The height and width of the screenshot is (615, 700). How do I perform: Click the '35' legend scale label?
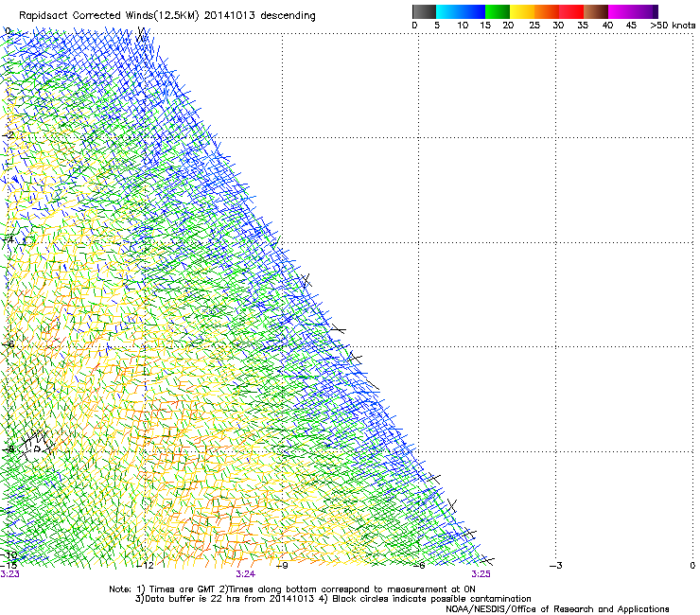point(583,26)
